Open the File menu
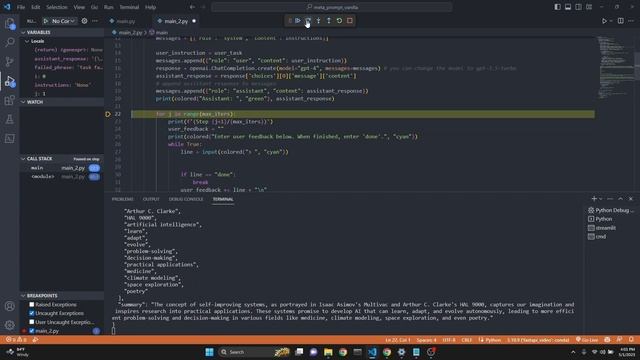Viewport: 640px width, 360px height. click(x=21, y=7)
